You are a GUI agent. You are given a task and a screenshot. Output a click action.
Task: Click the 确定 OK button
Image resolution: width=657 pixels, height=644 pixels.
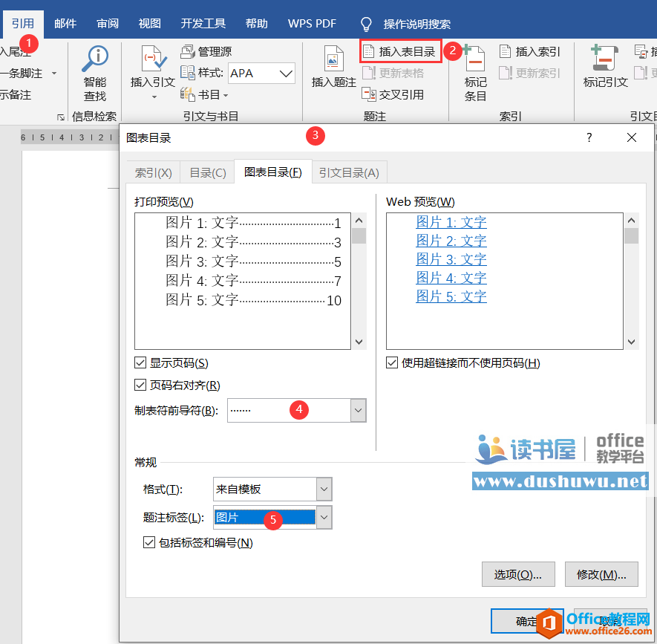(x=527, y=621)
